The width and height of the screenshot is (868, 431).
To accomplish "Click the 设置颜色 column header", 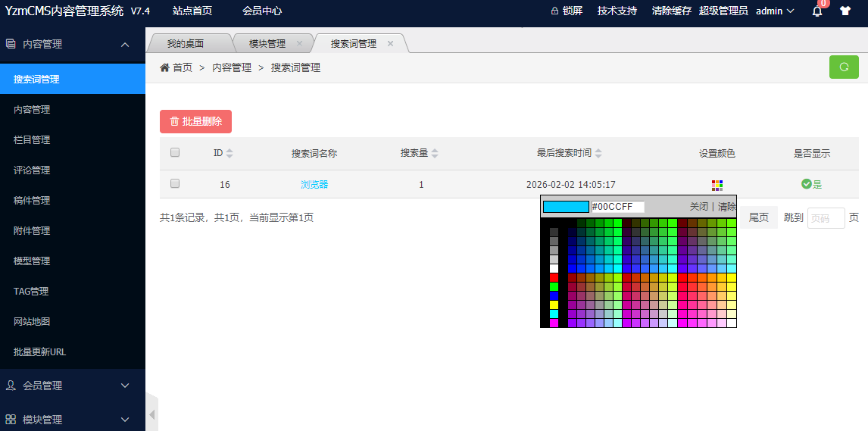I will [x=717, y=154].
